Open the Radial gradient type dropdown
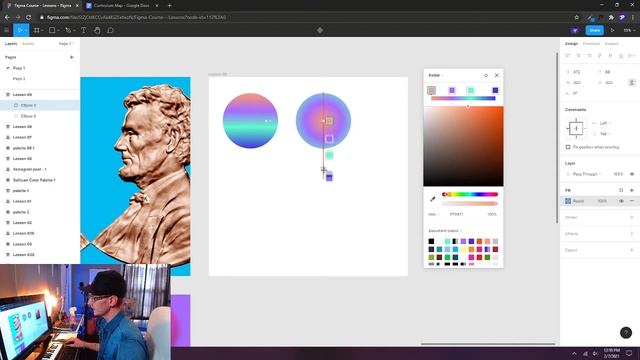Image resolution: width=640 pixels, height=360 pixels. pyautogui.click(x=436, y=75)
